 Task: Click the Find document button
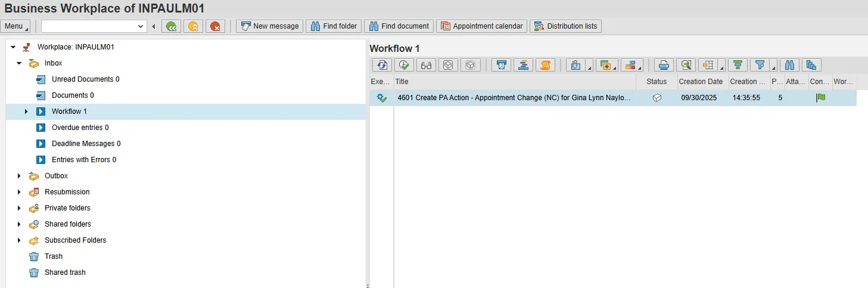click(x=398, y=26)
